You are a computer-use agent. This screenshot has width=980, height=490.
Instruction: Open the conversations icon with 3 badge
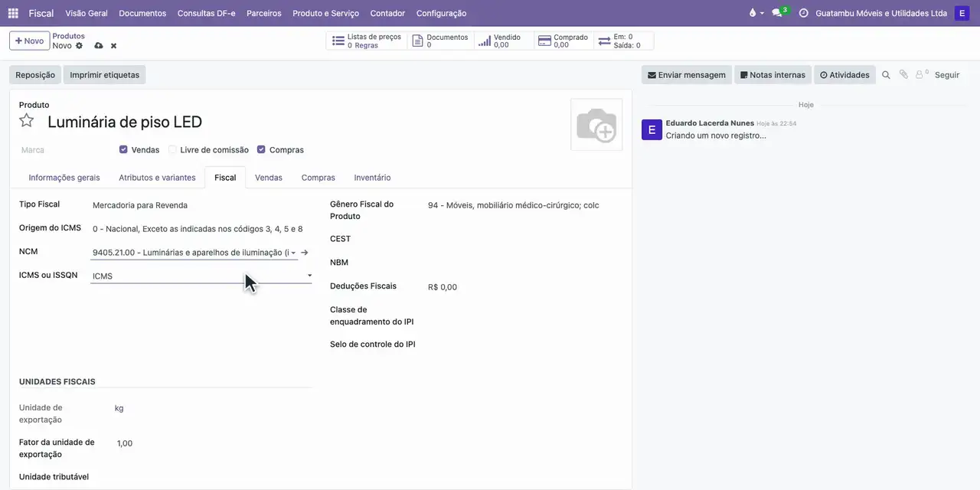click(x=779, y=13)
